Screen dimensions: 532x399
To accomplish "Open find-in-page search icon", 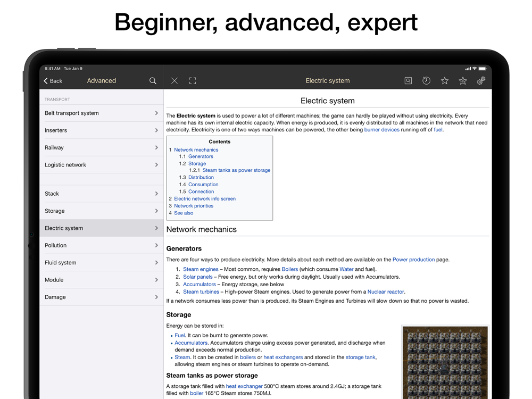I will click(x=408, y=81).
